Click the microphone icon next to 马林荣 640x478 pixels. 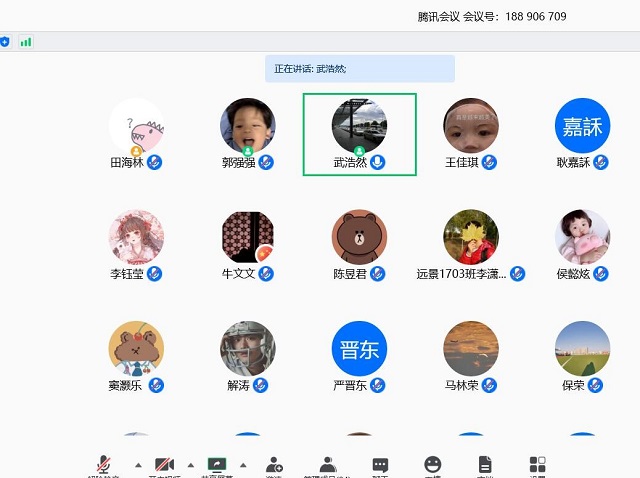[489, 385]
